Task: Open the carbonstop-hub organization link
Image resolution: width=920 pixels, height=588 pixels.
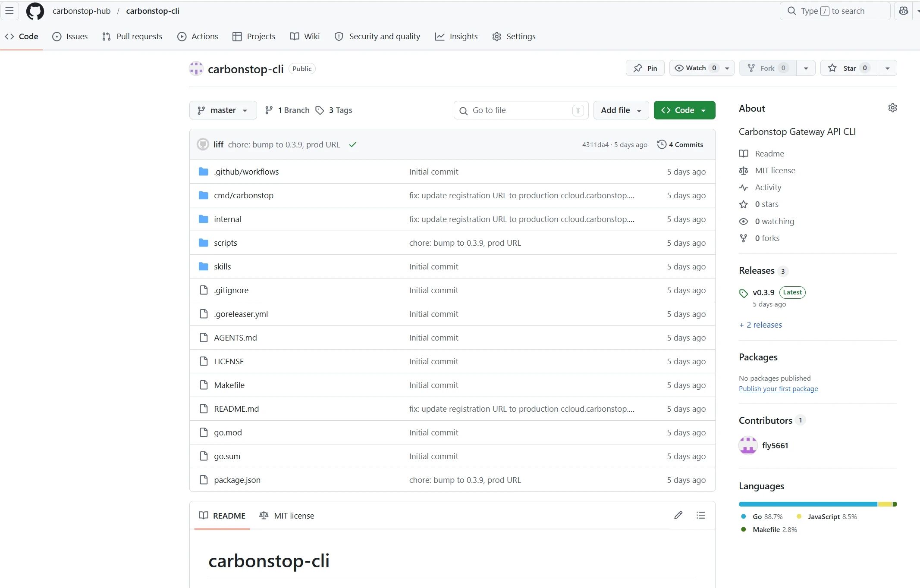Action: [x=82, y=11]
